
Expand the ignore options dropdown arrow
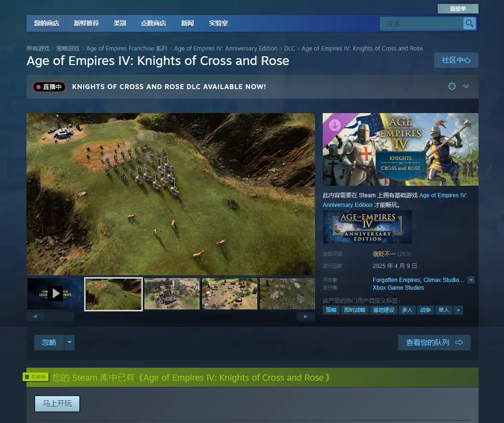point(69,343)
